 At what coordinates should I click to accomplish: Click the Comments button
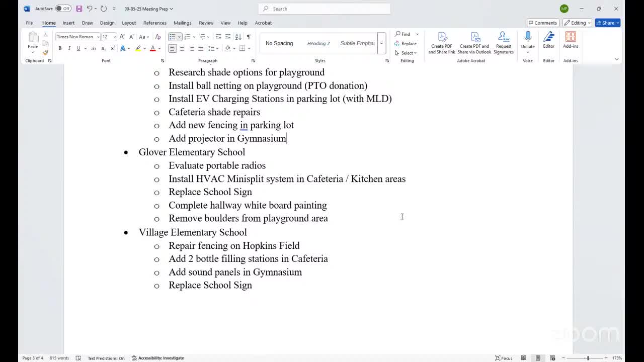point(542,23)
